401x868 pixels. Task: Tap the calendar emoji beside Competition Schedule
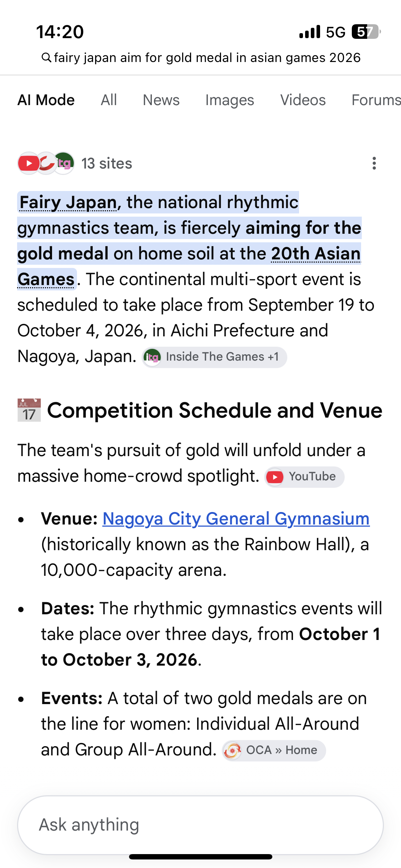[x=29, y=410]
